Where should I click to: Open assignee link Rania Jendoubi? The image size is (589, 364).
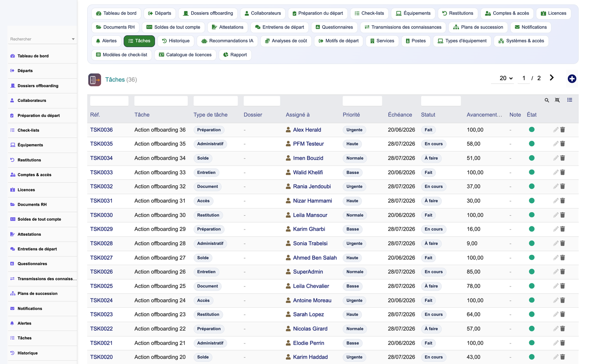tap(312, 186)
